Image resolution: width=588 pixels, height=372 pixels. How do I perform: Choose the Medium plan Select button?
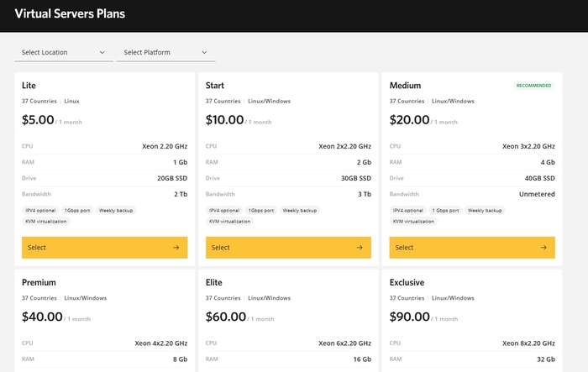[472, 248]
